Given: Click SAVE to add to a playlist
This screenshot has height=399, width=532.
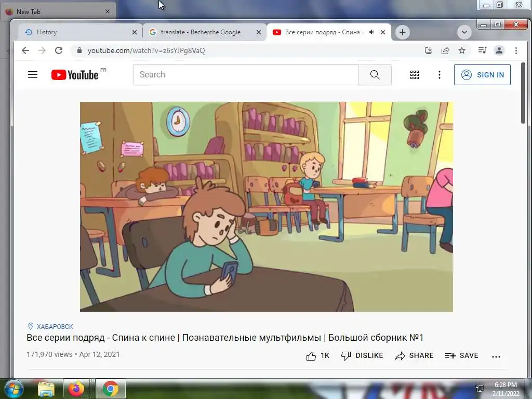Looking at the screenshot, I should (461, 355).
